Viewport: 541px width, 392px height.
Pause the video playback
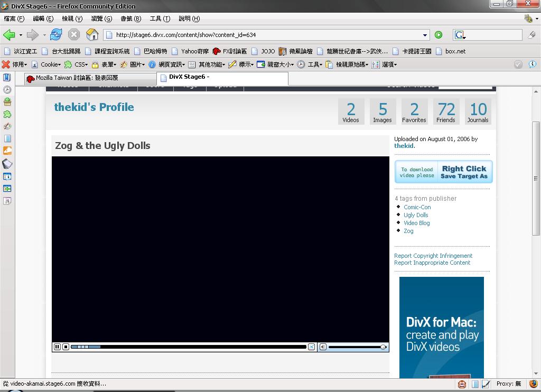[x=57, y=347]
